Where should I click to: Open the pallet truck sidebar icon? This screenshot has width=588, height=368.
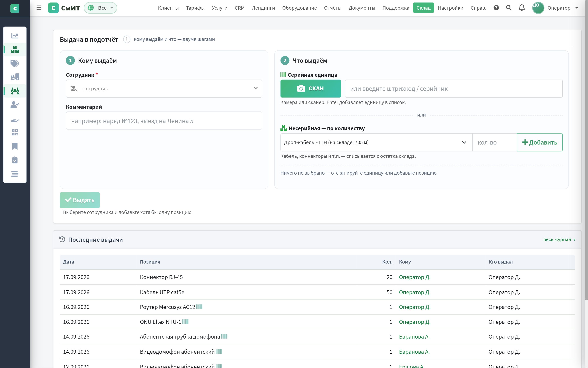click(x=15, y=77)
